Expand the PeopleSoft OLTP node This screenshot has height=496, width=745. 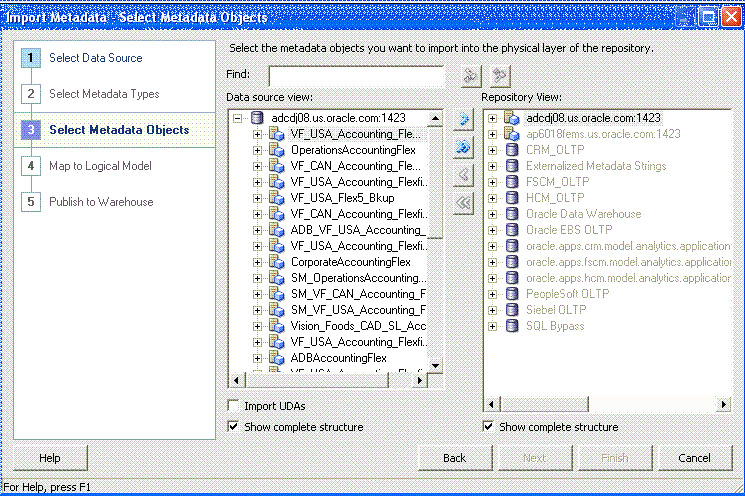tap(493, 295)
